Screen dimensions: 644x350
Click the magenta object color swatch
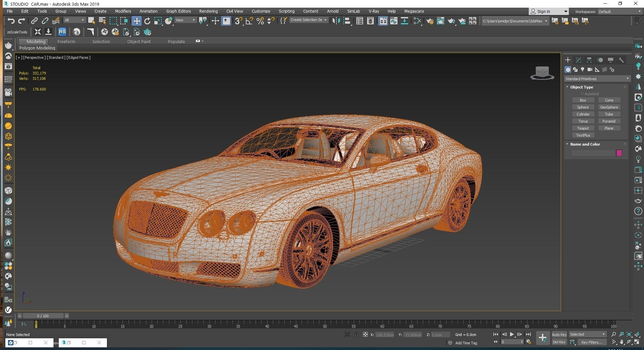pyautogui.click(x=619, y=153)
